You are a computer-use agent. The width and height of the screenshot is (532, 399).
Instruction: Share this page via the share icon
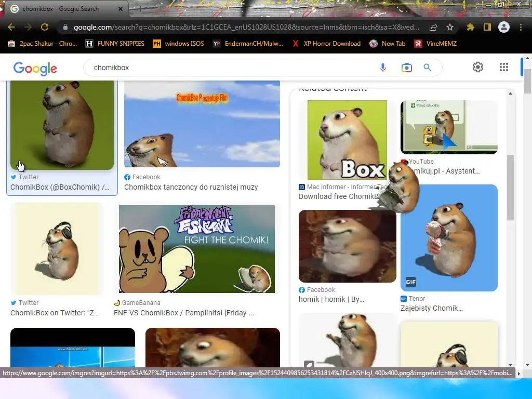click(x=433, y=27)
